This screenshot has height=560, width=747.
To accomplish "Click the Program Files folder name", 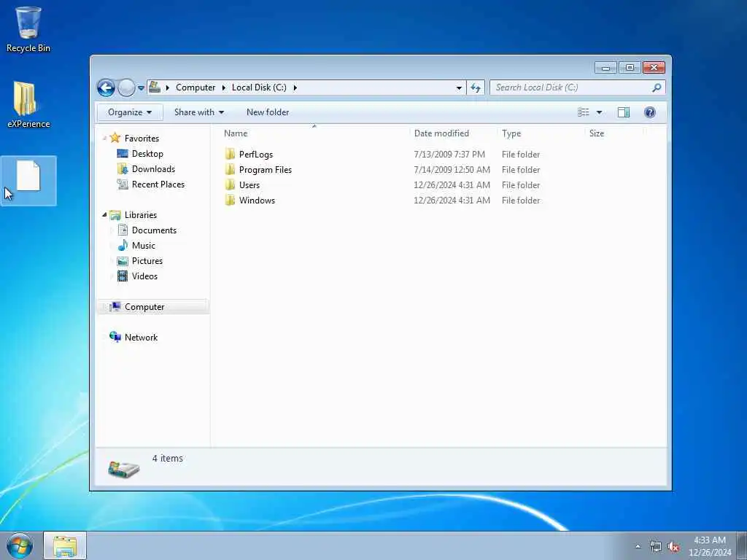I will pos(266,169).
